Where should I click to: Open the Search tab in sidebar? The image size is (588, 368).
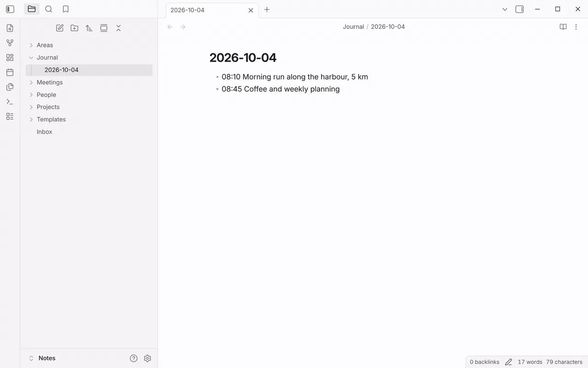[x=49, y=9]
